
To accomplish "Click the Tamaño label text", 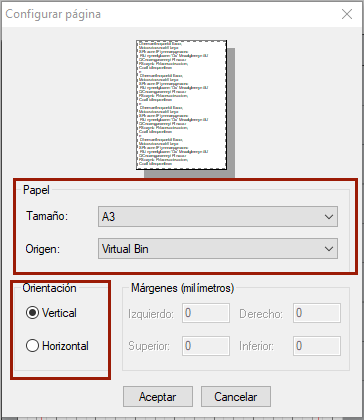I will (x=47, y=216).
